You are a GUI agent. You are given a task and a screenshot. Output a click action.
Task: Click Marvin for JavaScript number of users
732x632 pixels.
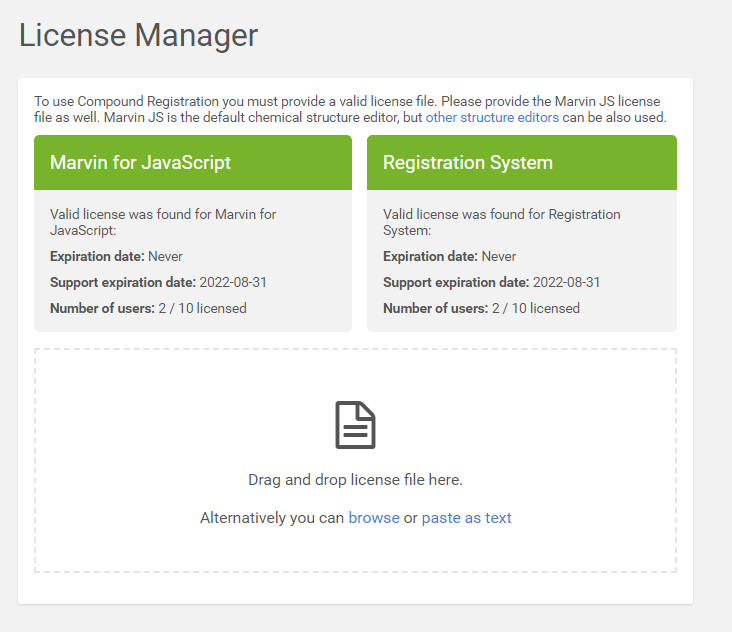click(x=148, y=308)
